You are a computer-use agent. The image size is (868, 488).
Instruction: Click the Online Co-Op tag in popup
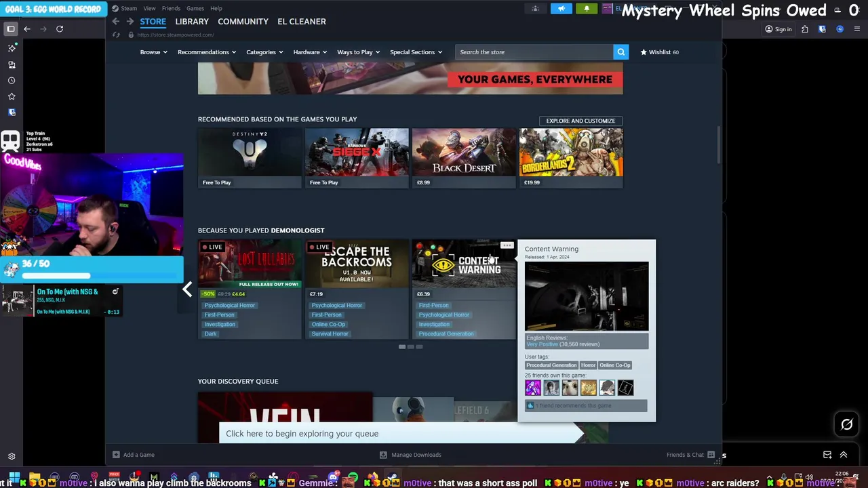(x=615, y=365)
